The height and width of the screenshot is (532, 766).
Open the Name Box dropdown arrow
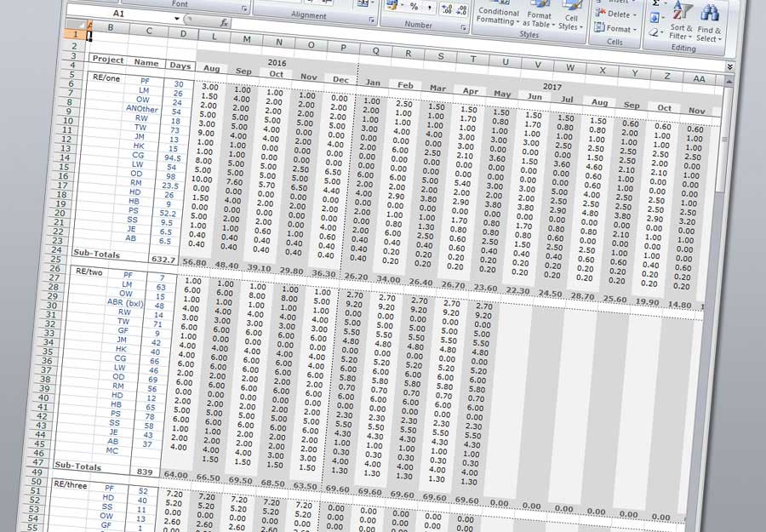coord(177,19)
